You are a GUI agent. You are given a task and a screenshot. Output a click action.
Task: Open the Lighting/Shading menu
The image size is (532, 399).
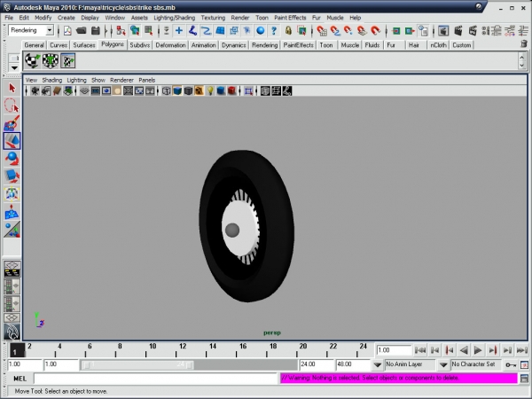pos(175,18)
